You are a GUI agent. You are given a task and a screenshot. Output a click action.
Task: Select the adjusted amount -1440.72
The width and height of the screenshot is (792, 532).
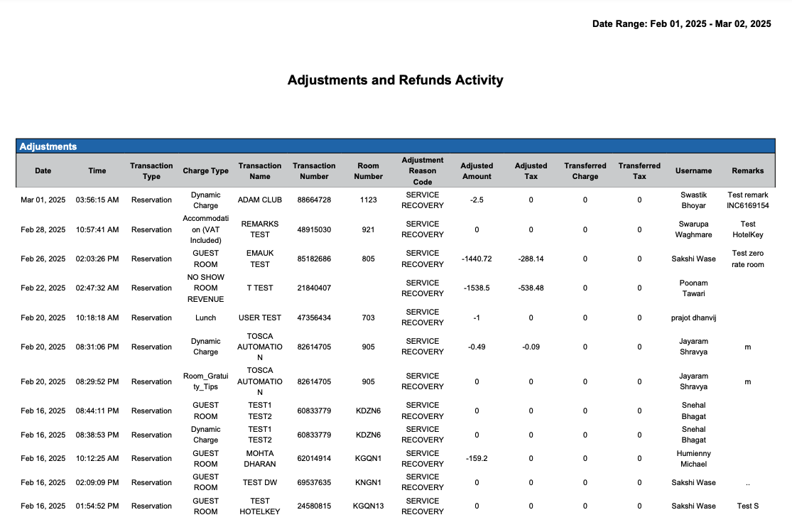(x=477, y=259)
